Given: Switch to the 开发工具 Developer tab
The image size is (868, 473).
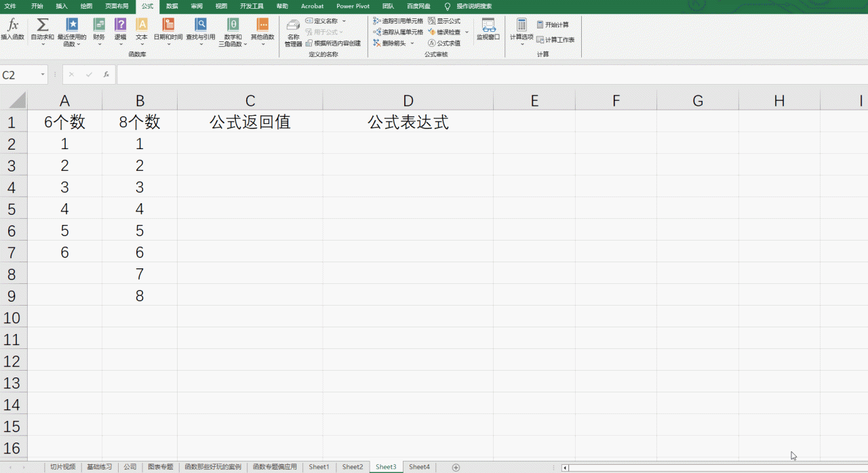Looking at the screenshot, I should pos(252,6).
